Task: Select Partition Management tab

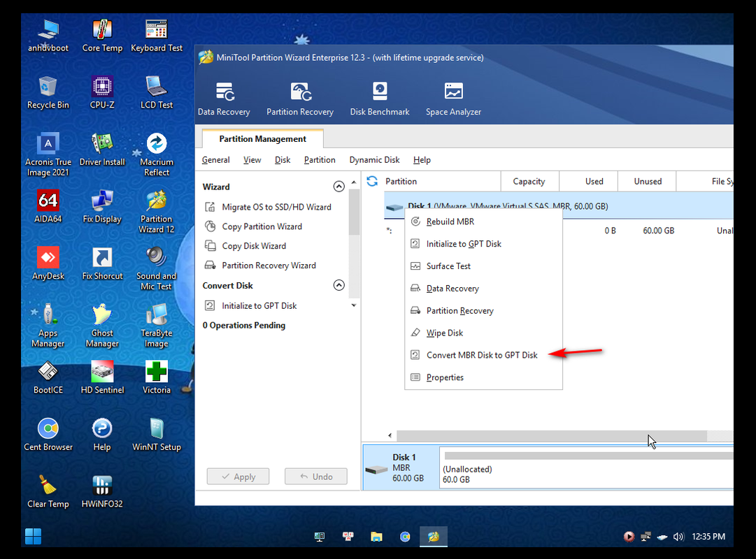Action: pos(263,139)
